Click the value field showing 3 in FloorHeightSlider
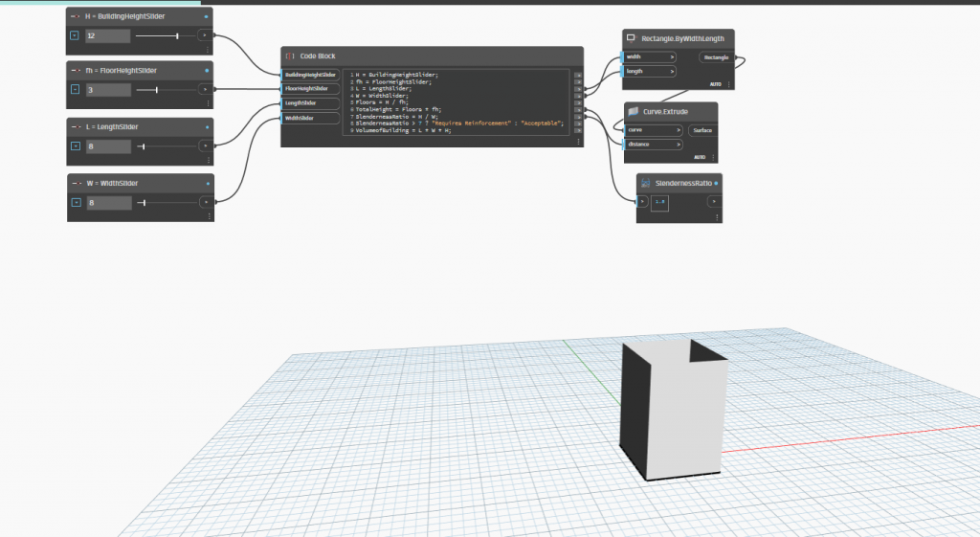Screen dimensions: 980x537 pos(108,89)
